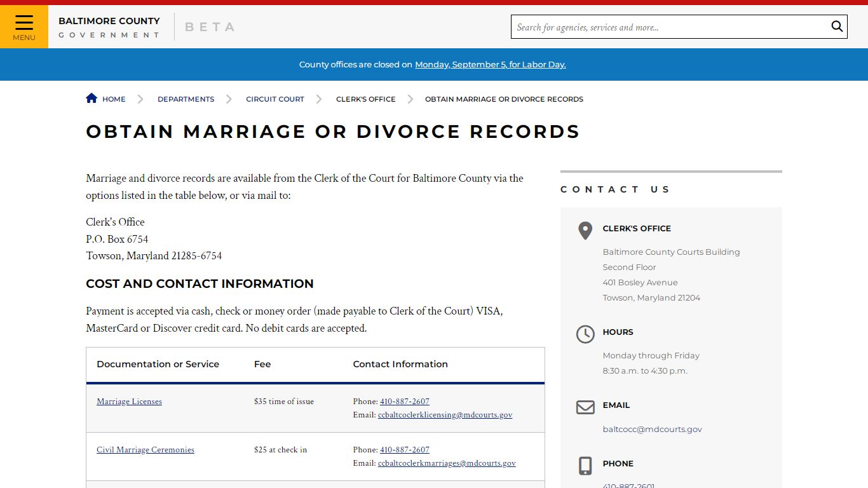Screen dimensions: 868x488
Task: Call the Civil Marriage Ceremonies phone number link
Action: [x=405, y=450]
